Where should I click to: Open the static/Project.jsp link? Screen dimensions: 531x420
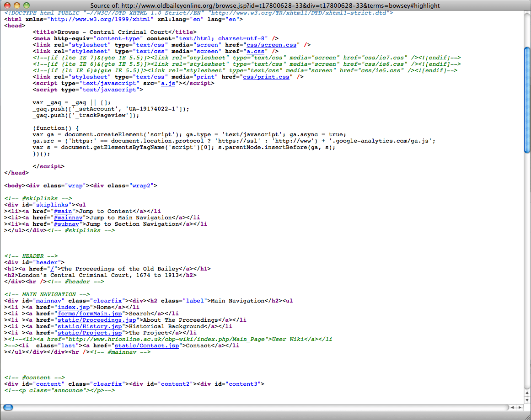[90, 333]
